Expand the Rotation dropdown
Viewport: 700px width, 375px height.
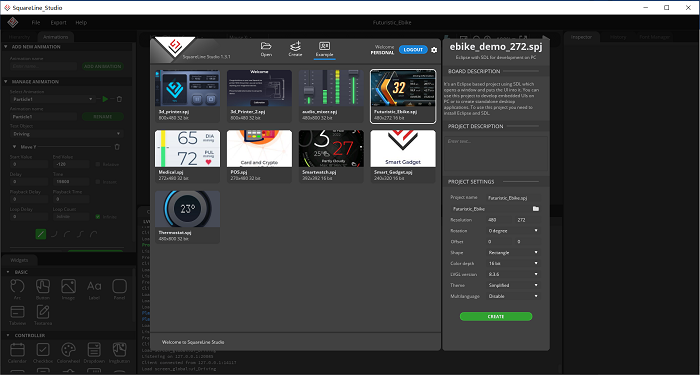[513, 231]
